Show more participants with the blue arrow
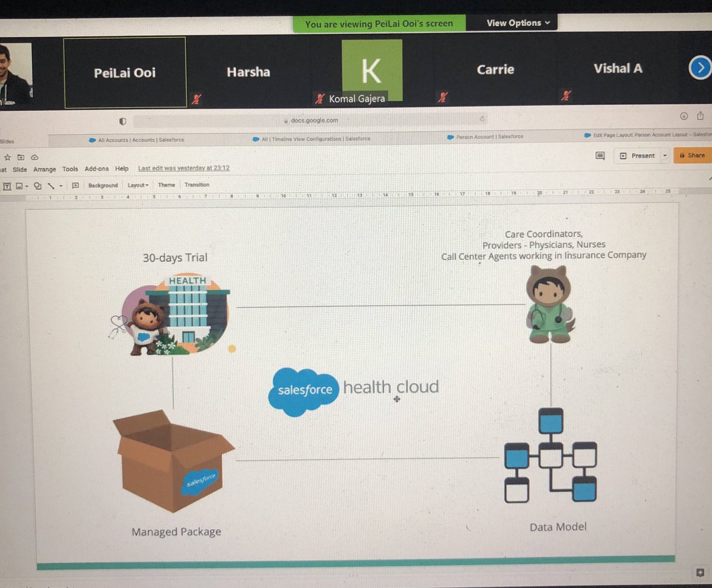The width and height of the screenshot is (712, 588). click(700, 68)
